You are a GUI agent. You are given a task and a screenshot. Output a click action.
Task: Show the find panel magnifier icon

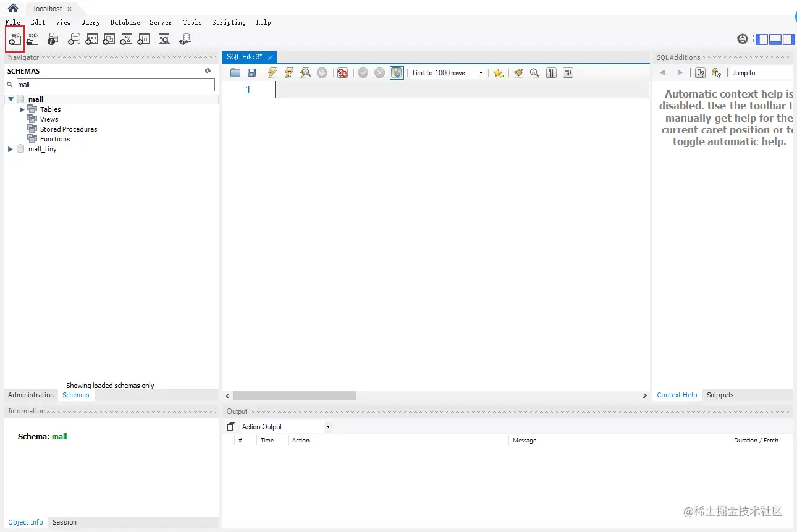click(x=534, y=73)
